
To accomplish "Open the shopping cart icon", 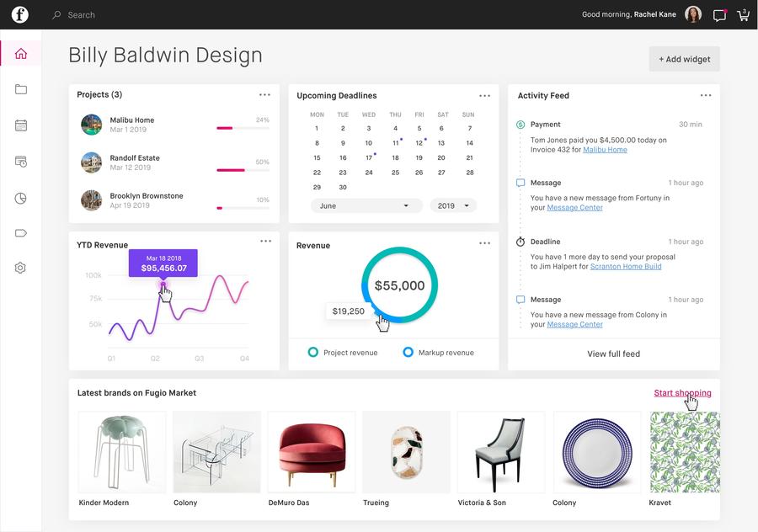I will 743,15.
